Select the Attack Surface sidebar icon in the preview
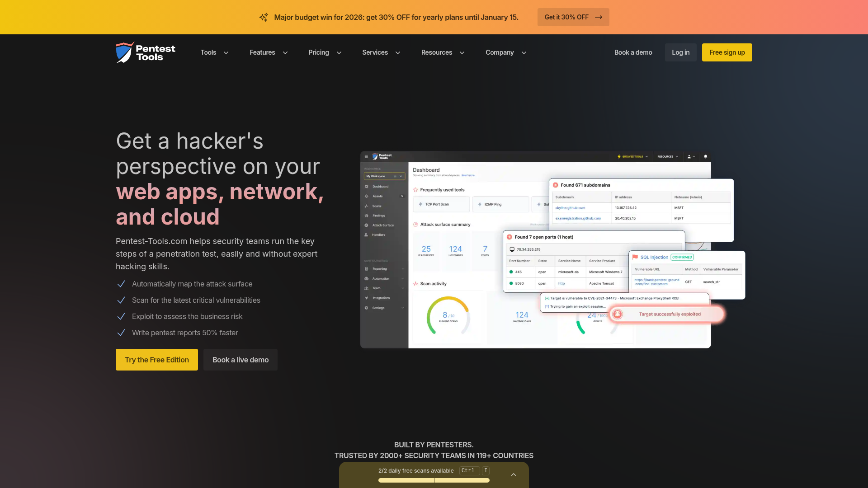This screenshot has width=868, height=488. 366,225
